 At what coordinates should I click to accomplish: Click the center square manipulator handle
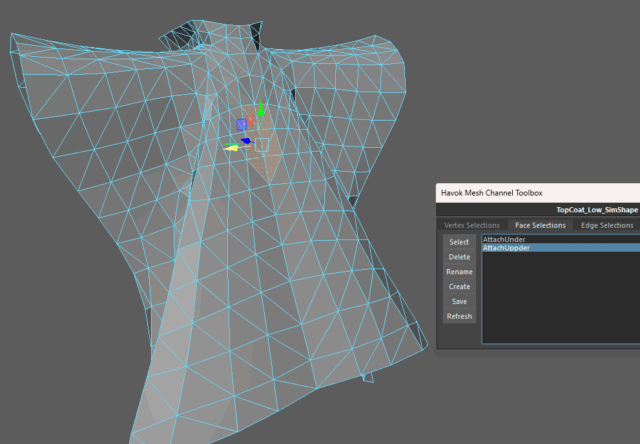pos(262,145)
